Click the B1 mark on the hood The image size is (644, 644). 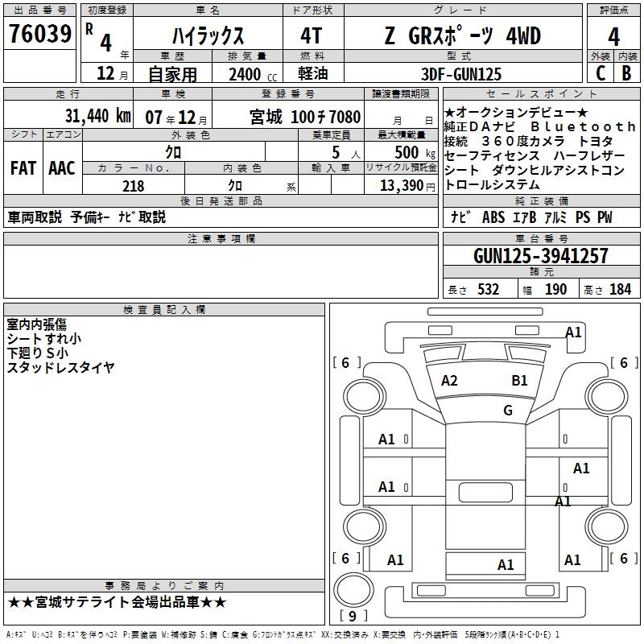point(519,381)
